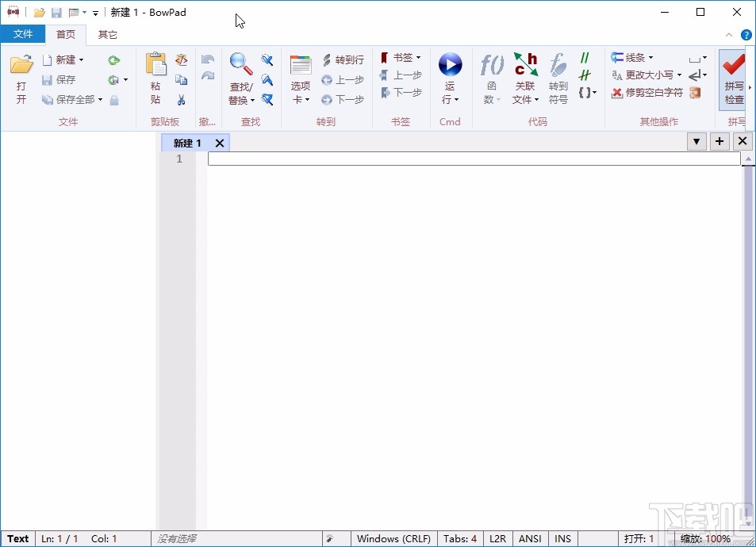Click the paste-as-HTML icon
Image resolution: width=756 pixels, height=547 pixels.
click(182, 59)
